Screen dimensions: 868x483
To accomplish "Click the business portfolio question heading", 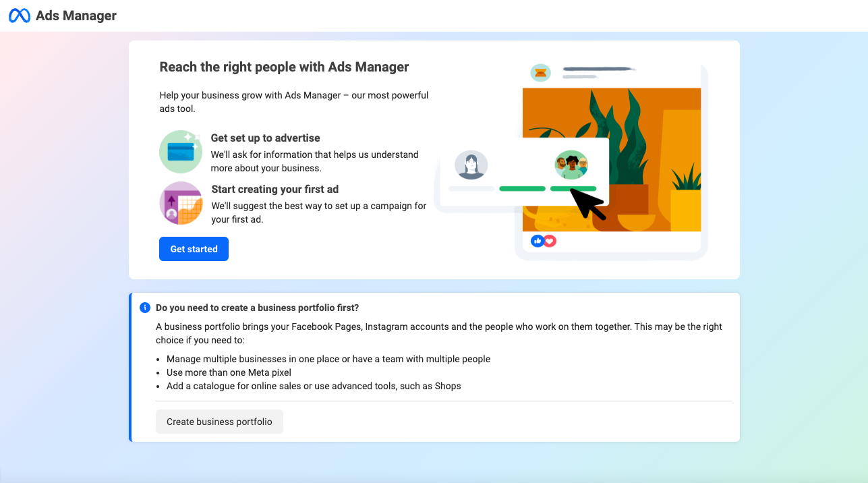I will coord(257,308).
